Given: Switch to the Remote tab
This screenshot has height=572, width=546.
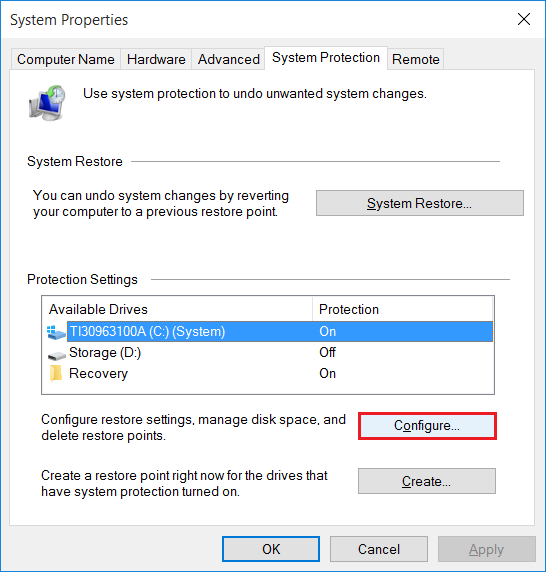Looking at the screenshot, I should 415,59.
